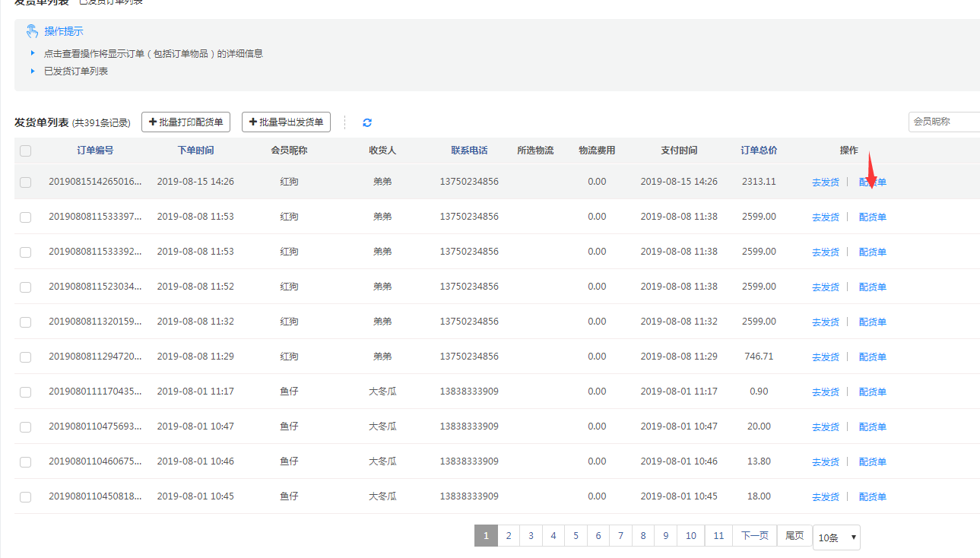Click the 订单总价 column header

coord(759,151)
